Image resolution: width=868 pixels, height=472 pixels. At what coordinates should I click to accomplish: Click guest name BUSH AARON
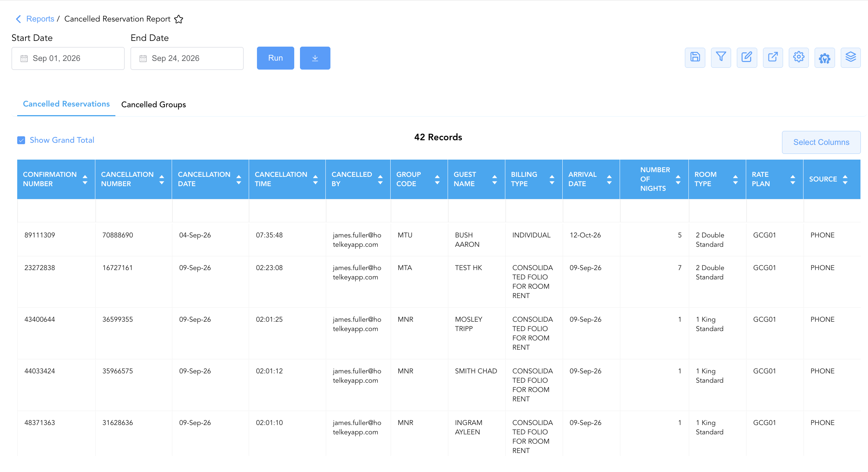point(467,240)
